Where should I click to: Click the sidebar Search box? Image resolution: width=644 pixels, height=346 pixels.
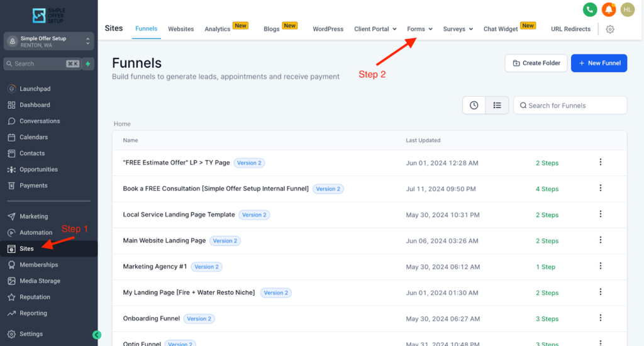point(42,64)
